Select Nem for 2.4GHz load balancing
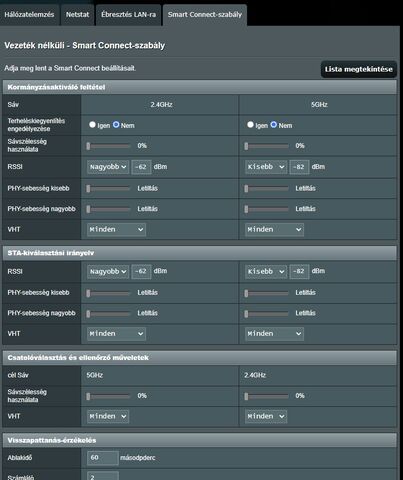The width and height of the screenshot is (403, 480). 116,125
